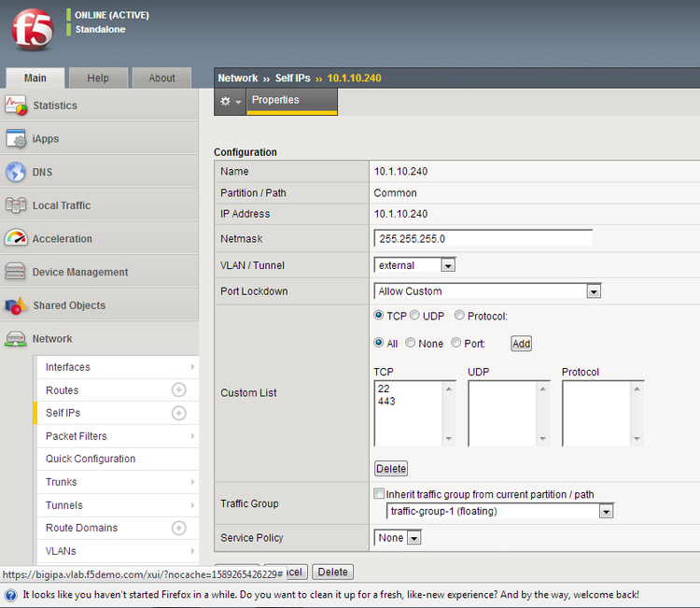The image size is (700, 608).
Task: Open the Traffic Group dropdown
Action: click(499, 511)
